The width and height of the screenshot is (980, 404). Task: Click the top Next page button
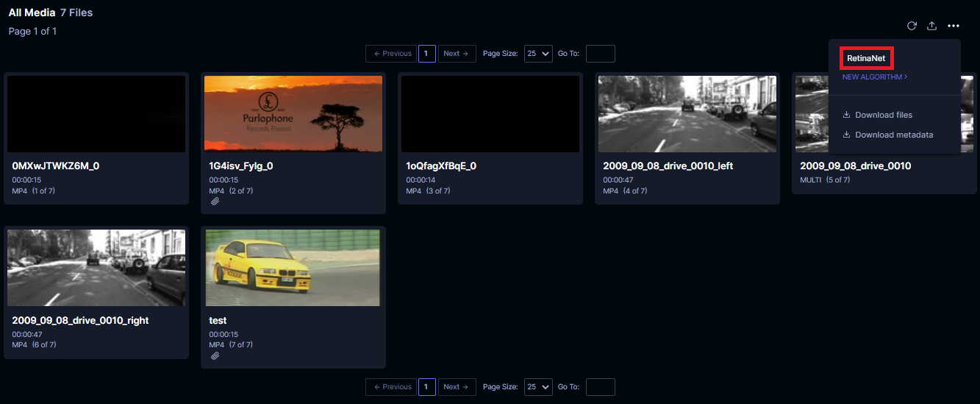click(457, 54)
